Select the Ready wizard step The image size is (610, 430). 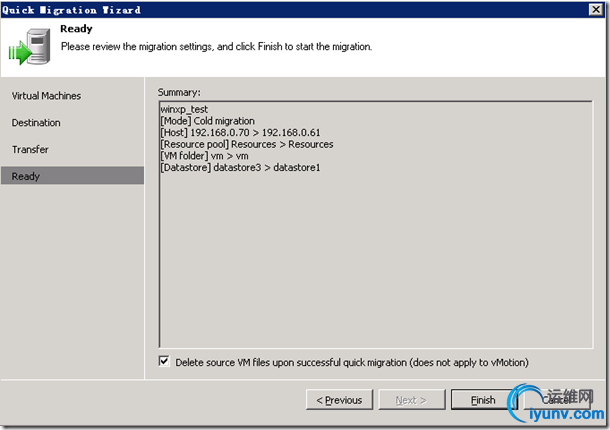coord(72,176)
